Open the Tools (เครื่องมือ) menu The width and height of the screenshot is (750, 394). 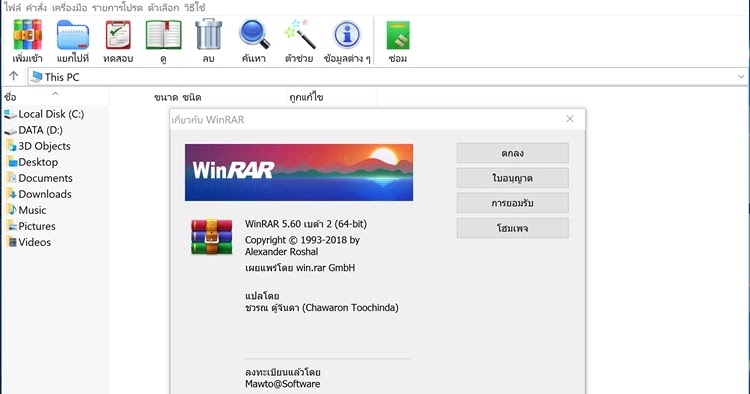[69, 8]
